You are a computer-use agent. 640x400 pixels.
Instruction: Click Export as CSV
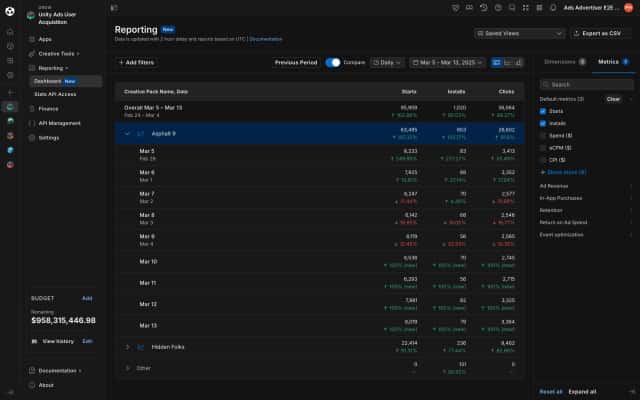tap(601, 33)
